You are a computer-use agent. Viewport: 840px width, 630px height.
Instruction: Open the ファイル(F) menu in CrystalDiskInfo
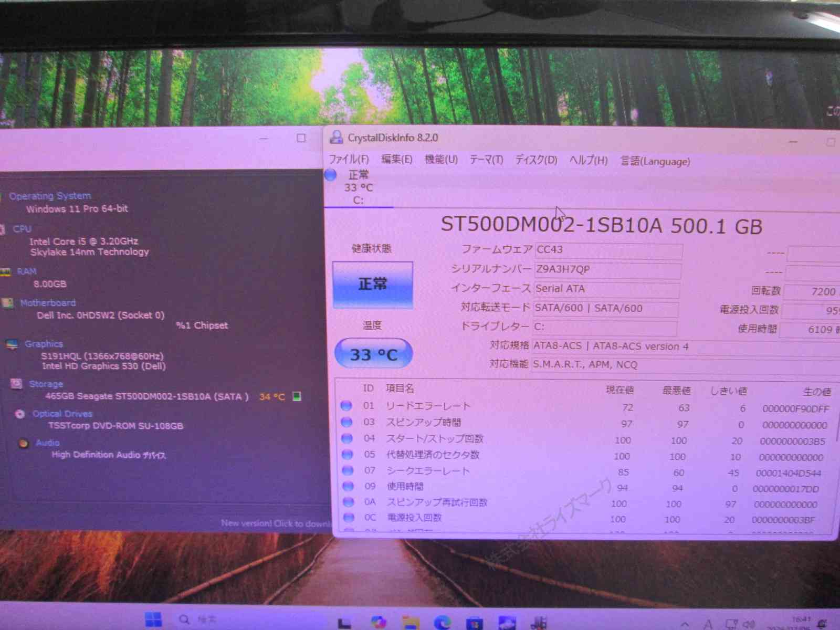point(349,160)
